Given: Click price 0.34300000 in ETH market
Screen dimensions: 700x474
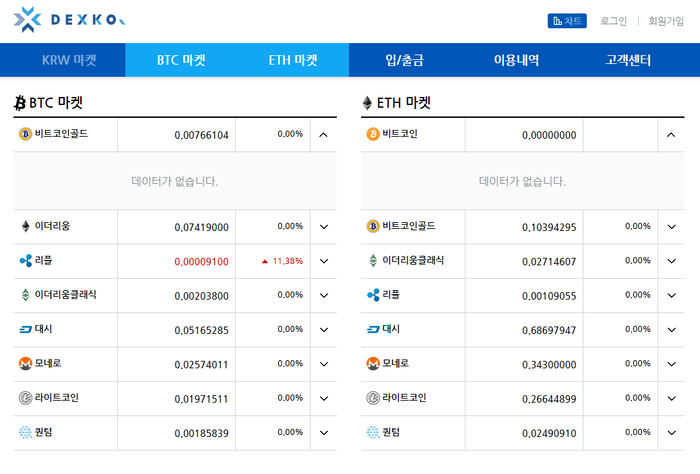Looking at the screenshot, I should (549, 365).
